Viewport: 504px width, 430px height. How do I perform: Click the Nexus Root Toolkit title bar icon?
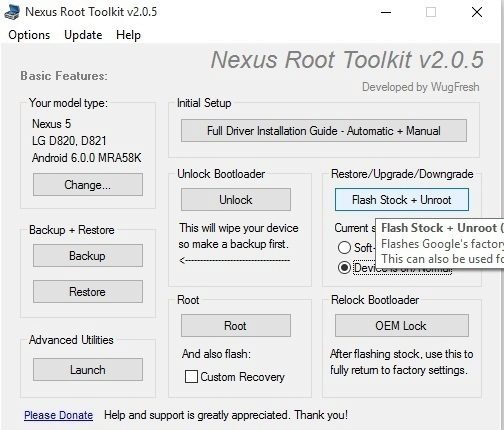[x=12, y=12]
